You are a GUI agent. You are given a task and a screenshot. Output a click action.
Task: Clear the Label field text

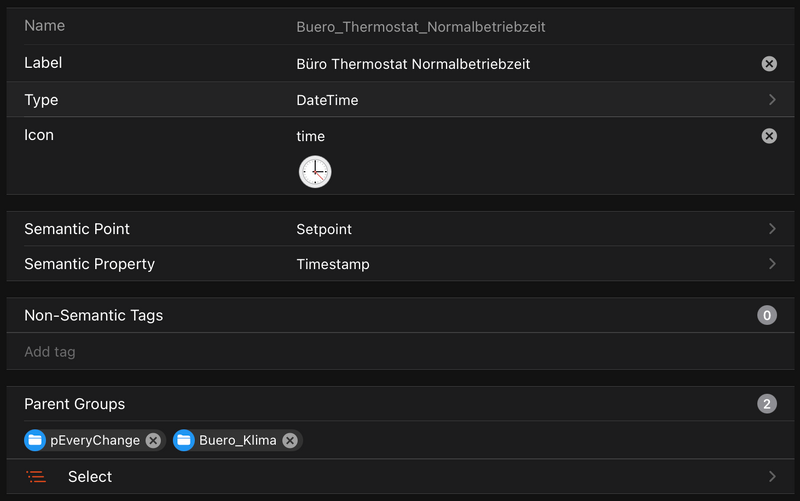coord(769,64)
